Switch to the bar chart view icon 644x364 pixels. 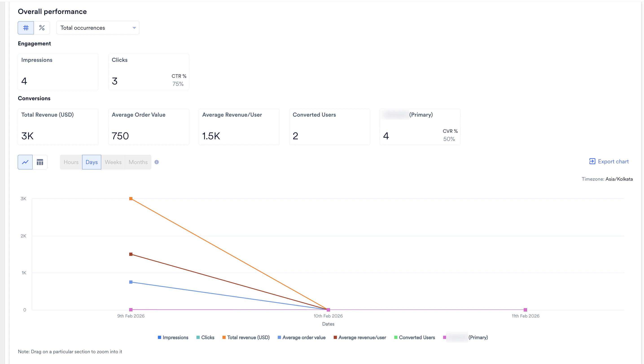(x=40, y=162)
